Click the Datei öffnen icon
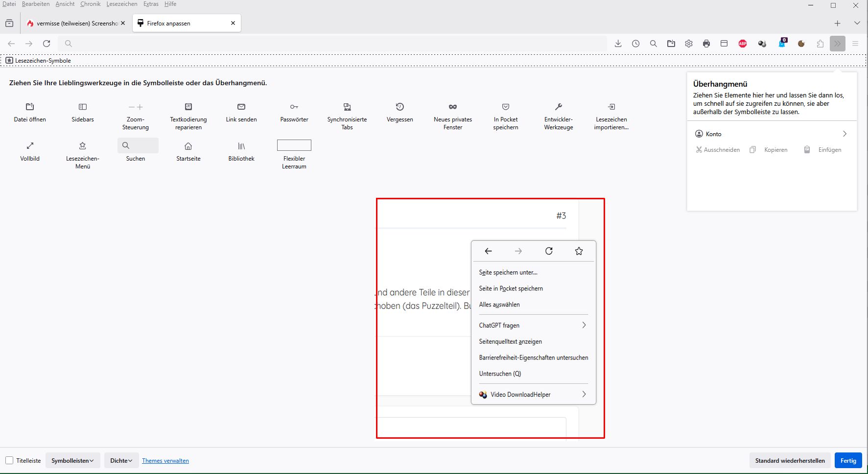868x474 pixels. point(30,107)
